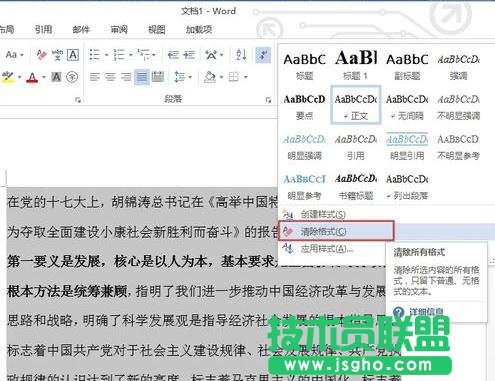Screen dimensions: 495x381
Task: Expand the Text Highlight Color dropdown arrow
Action: point(19,77)
